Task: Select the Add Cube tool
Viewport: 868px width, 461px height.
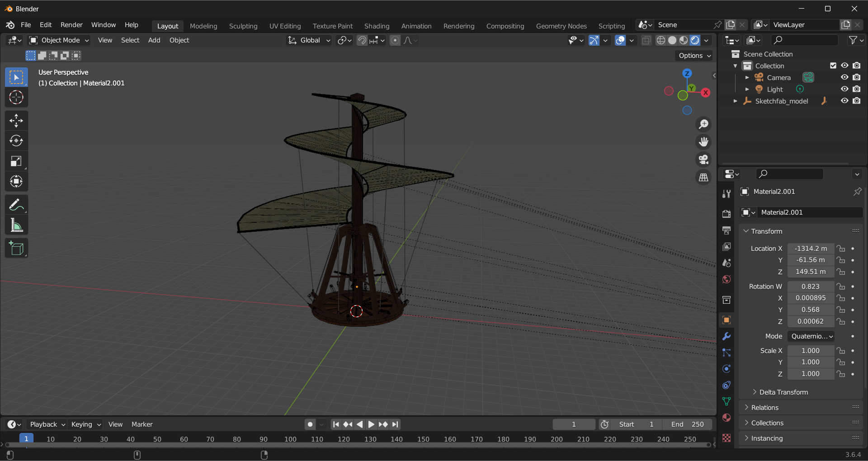Action: click(x=16, y=248)
